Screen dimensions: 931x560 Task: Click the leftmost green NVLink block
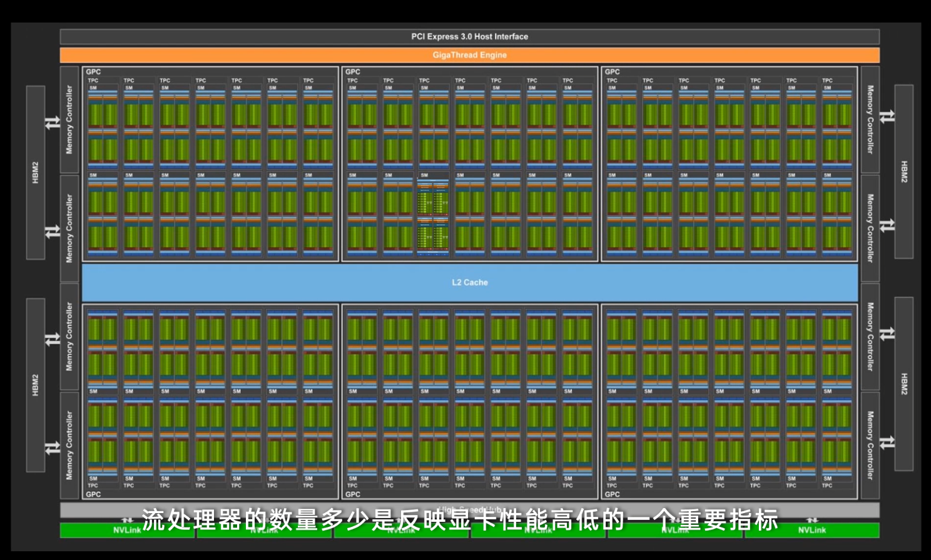tap(127, 530)
